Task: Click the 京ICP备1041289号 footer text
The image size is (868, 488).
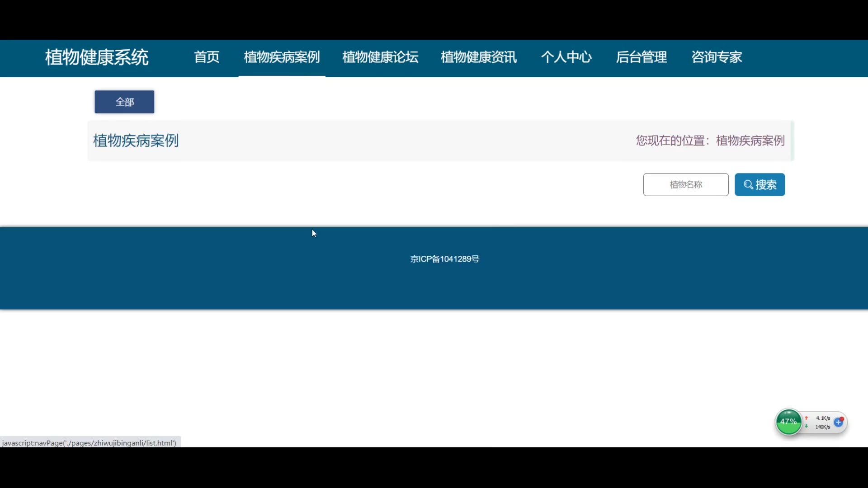Action: [444, 259]
